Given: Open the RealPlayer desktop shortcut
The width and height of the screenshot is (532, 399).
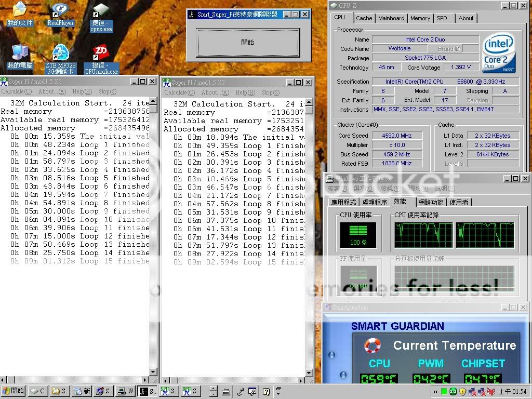Looking at the screenshot, I should pyautogui.click(x=60, y=10).
